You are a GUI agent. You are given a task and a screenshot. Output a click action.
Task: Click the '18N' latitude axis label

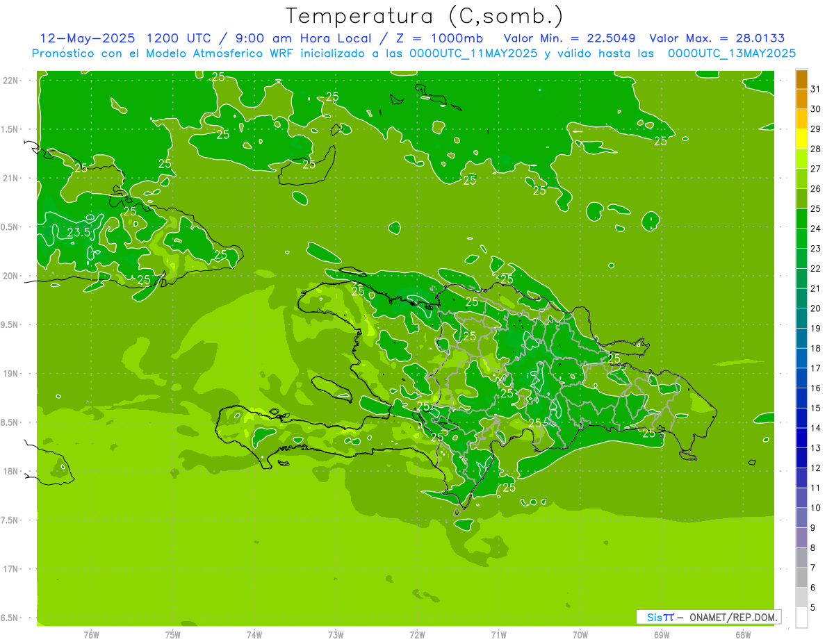tap(10, 471)
